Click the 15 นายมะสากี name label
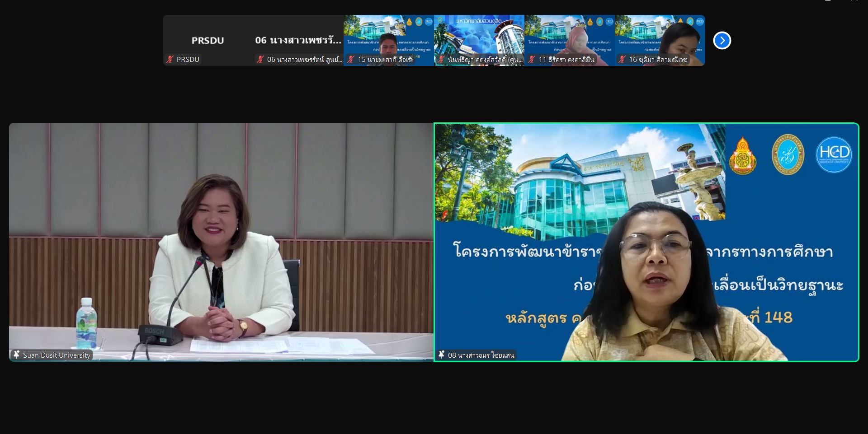Screen dimensions: 868x434 (386, 59)
